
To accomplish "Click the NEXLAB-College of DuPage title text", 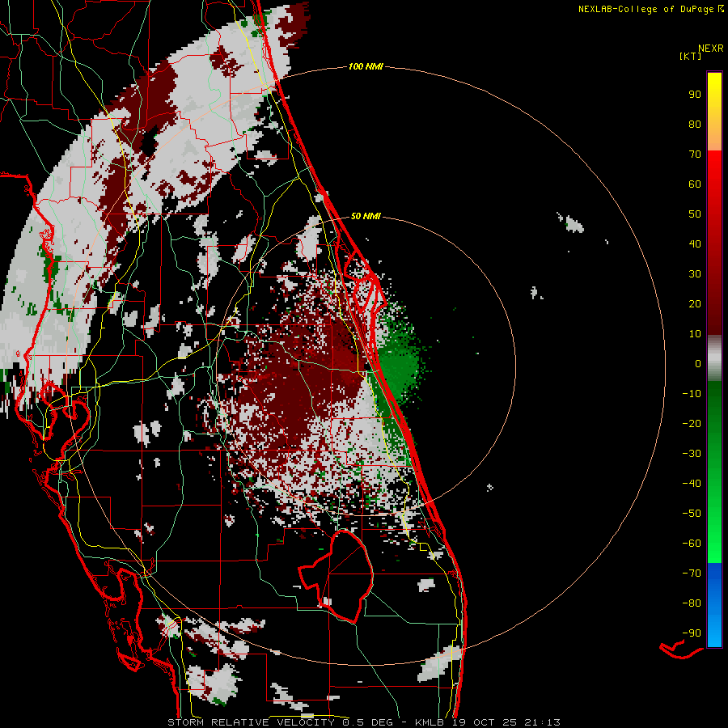I will (x=645, y=9).
